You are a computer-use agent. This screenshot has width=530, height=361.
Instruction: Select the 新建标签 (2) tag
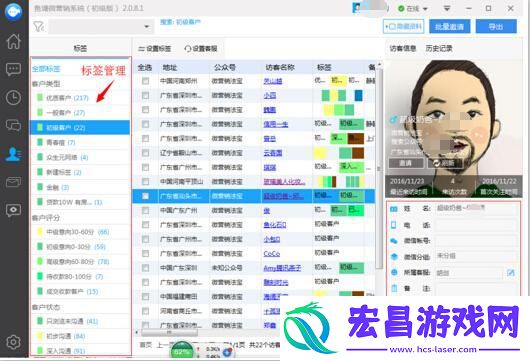[80, 172]
